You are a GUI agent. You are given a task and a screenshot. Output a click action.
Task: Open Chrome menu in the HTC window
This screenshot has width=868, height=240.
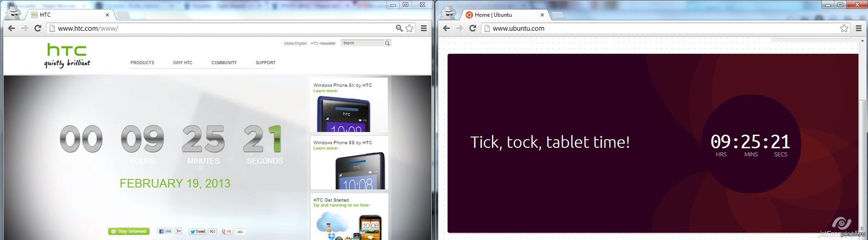click(x=424, y=28)
